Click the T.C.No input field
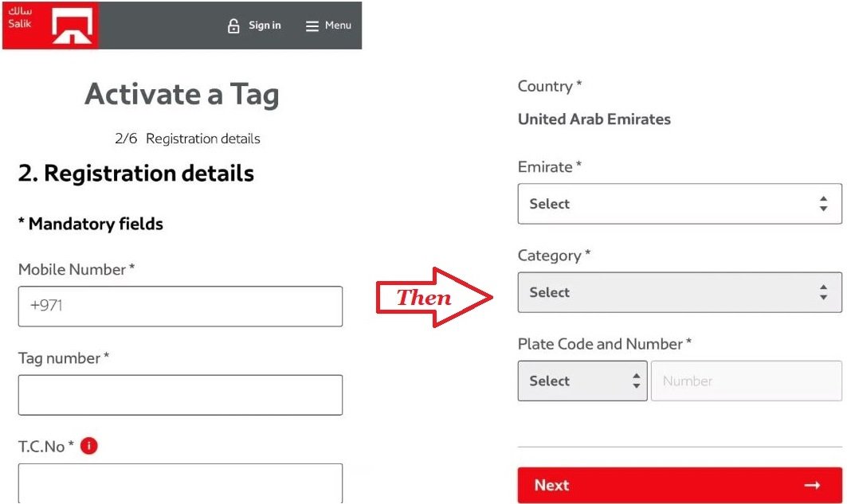 click(x=180, y=483)
